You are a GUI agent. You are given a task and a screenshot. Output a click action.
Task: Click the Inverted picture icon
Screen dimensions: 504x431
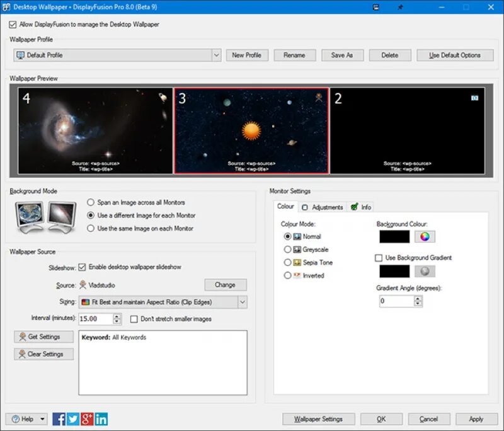(297, 275)
